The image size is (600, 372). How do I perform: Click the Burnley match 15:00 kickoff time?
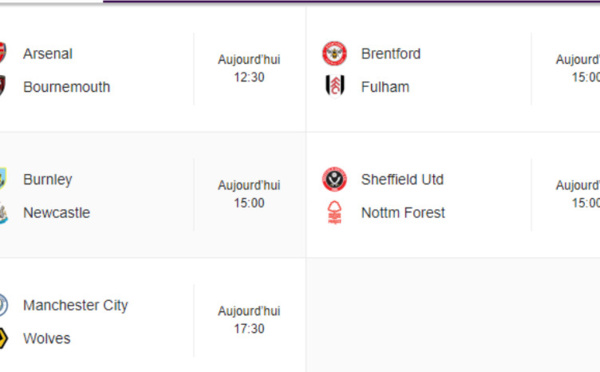coord(249,203)
